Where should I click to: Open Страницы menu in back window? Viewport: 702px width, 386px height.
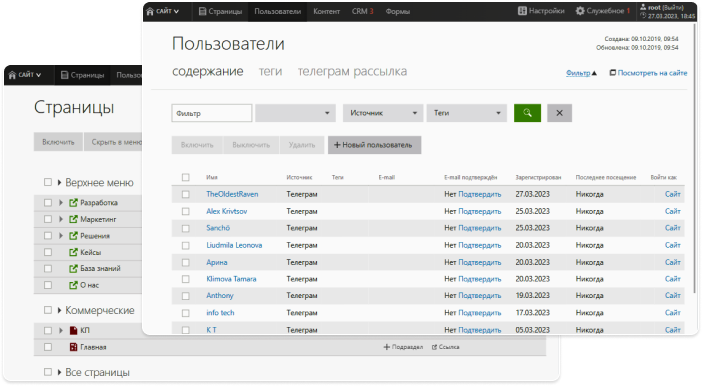click(x=82, y=75)
